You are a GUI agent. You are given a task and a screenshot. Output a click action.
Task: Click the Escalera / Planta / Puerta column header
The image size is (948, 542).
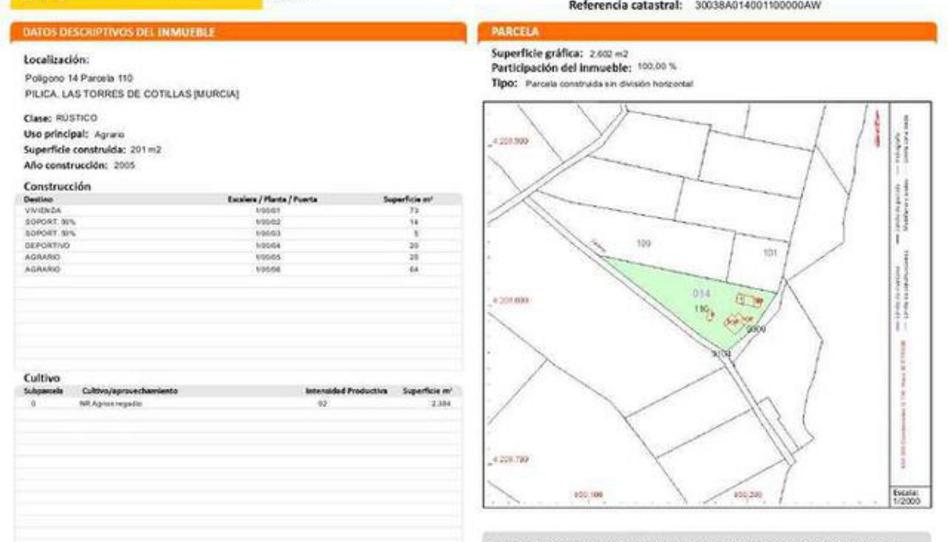[272, 200]
